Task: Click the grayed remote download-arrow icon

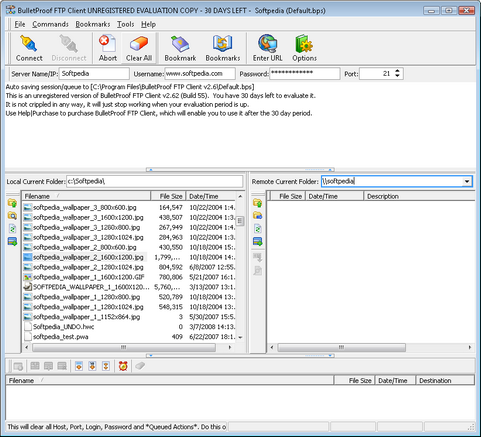Action: pyautogui.click(x=258, y=257)
